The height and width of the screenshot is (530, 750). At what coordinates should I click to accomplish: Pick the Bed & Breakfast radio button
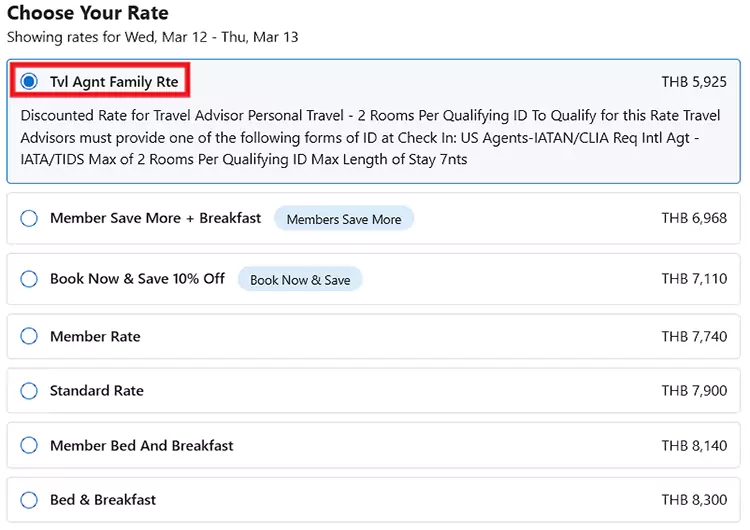tap(29, 499)
